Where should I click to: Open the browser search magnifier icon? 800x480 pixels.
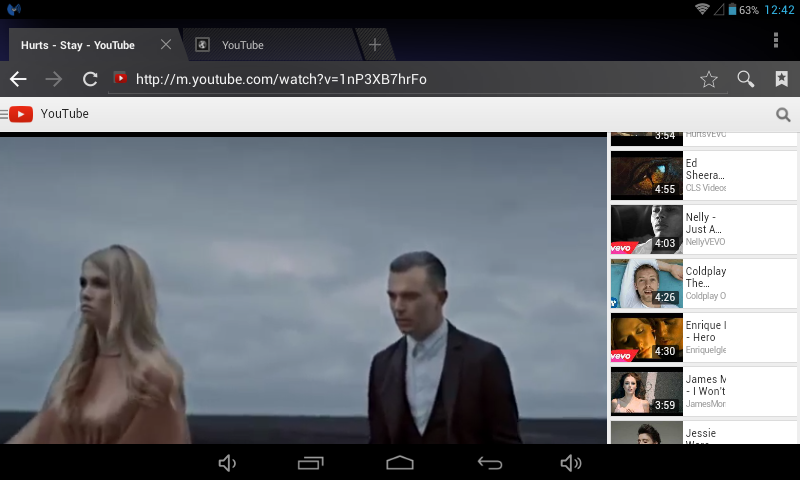pos(745,79)
